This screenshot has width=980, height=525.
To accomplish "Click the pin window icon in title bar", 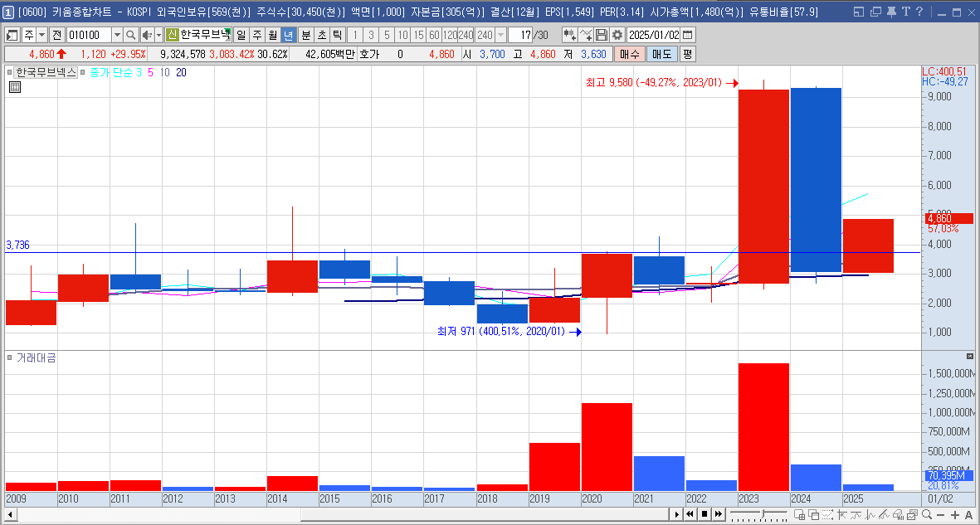I will [x=892, y=12].
